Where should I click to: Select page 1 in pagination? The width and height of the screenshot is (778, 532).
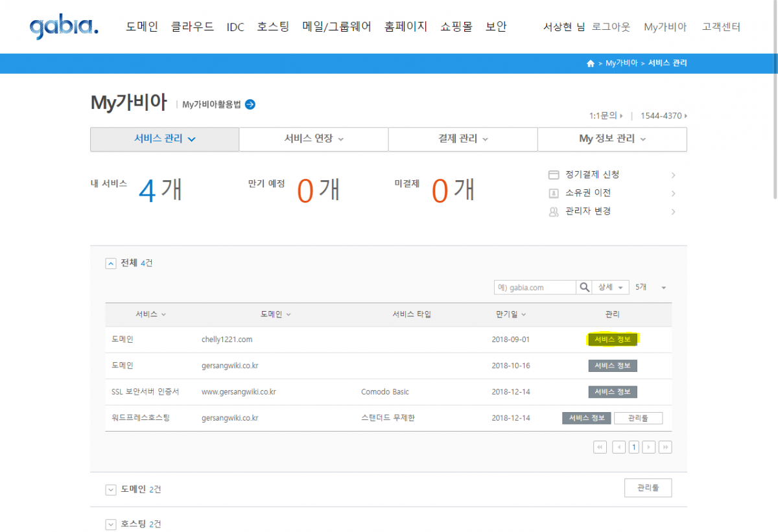click(x=633, y=447)
